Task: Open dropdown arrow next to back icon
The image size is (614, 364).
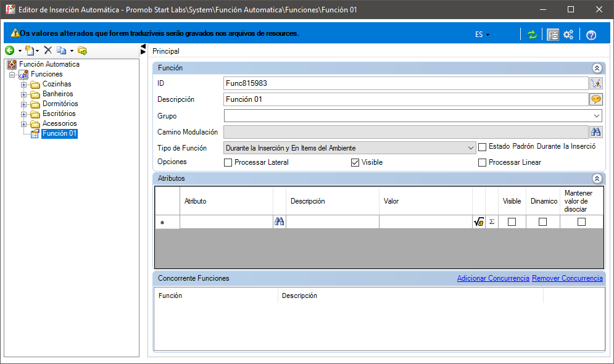Action: pos(20,51)
